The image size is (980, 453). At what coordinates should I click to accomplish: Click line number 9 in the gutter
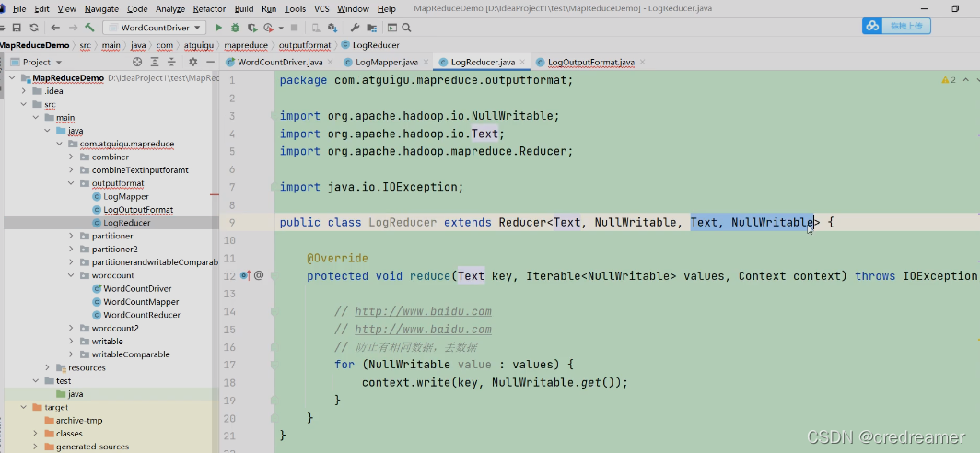coord(232,222)
